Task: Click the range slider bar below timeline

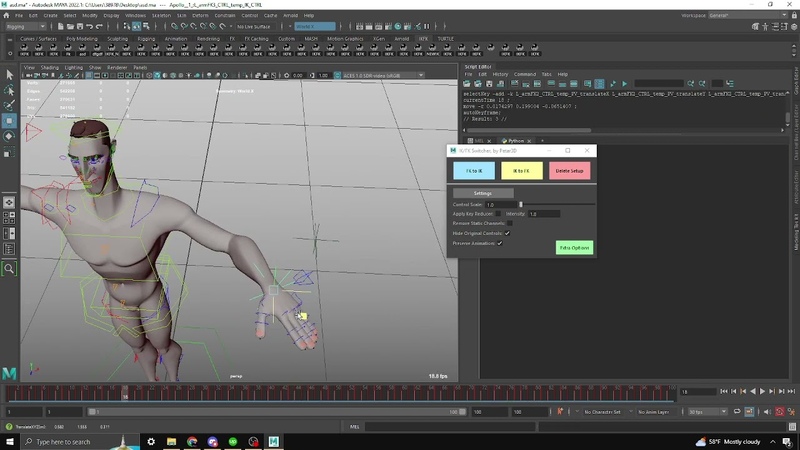Action: point(277,412)
